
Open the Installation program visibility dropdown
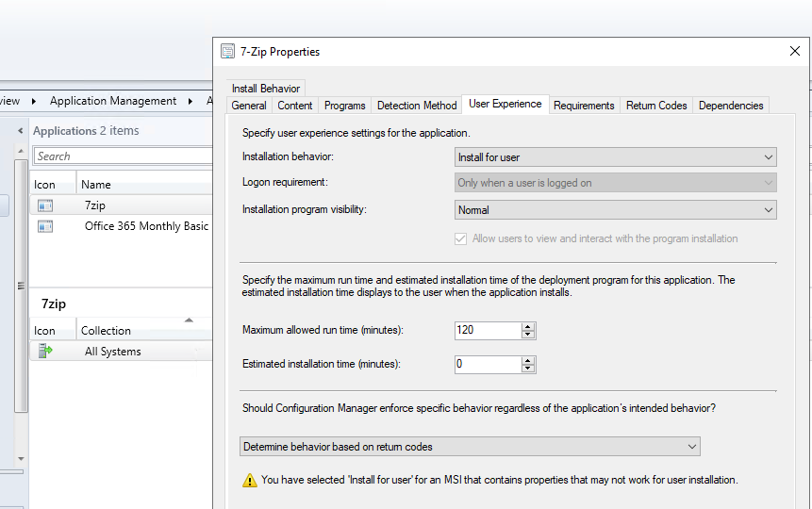616,209
